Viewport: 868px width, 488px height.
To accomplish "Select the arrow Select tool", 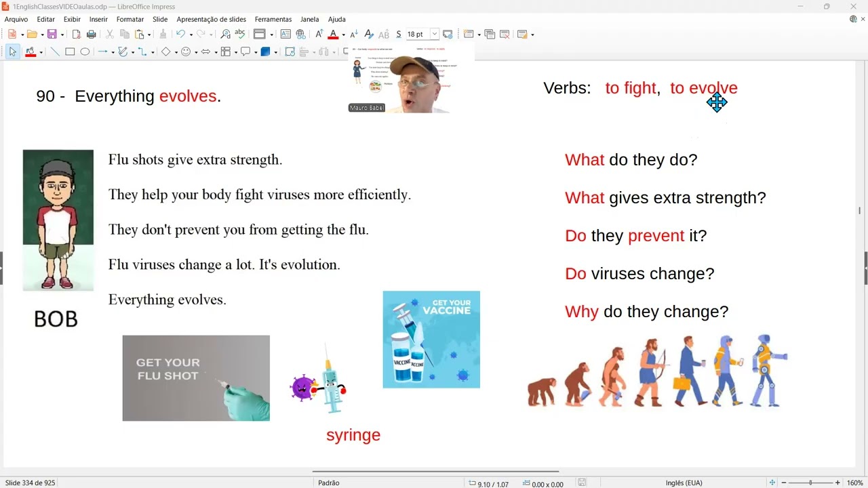I will click(x=12, y=52).
